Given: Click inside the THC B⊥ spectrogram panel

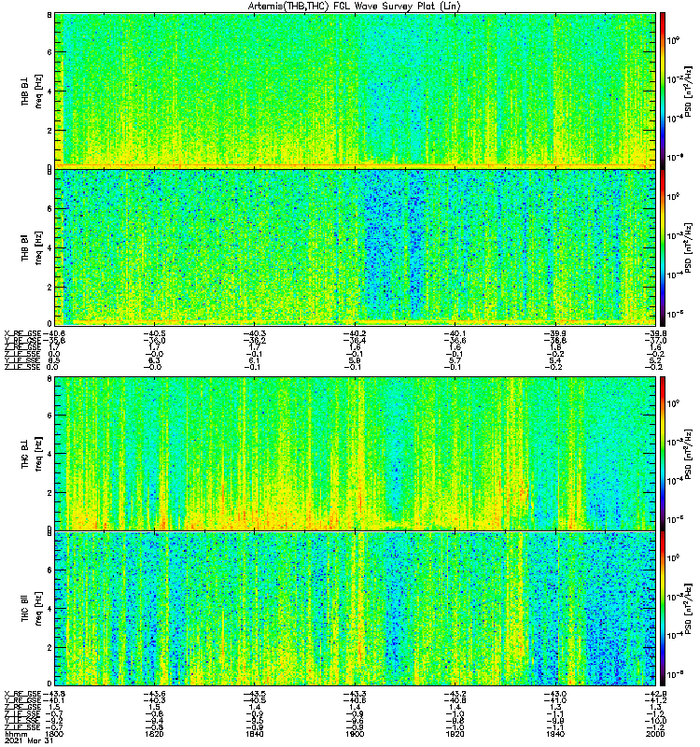Looking at the screenshot, I should pos(356,454).
